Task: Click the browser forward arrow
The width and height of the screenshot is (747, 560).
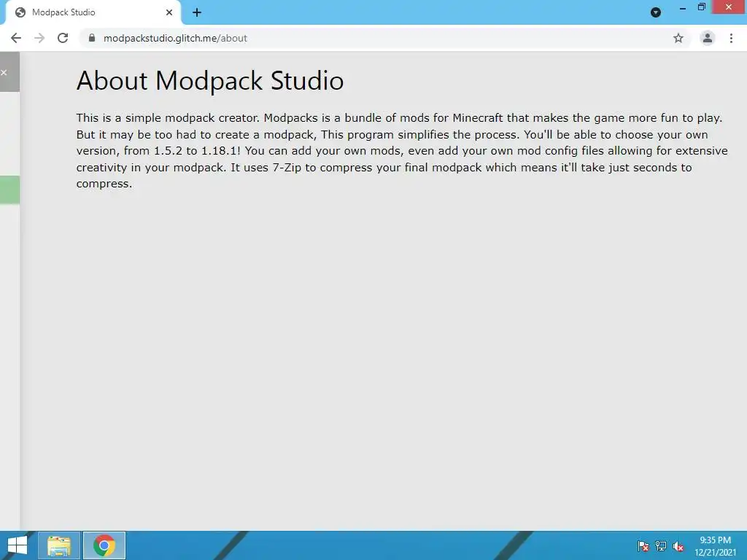Action: click(x=39, y=38)
